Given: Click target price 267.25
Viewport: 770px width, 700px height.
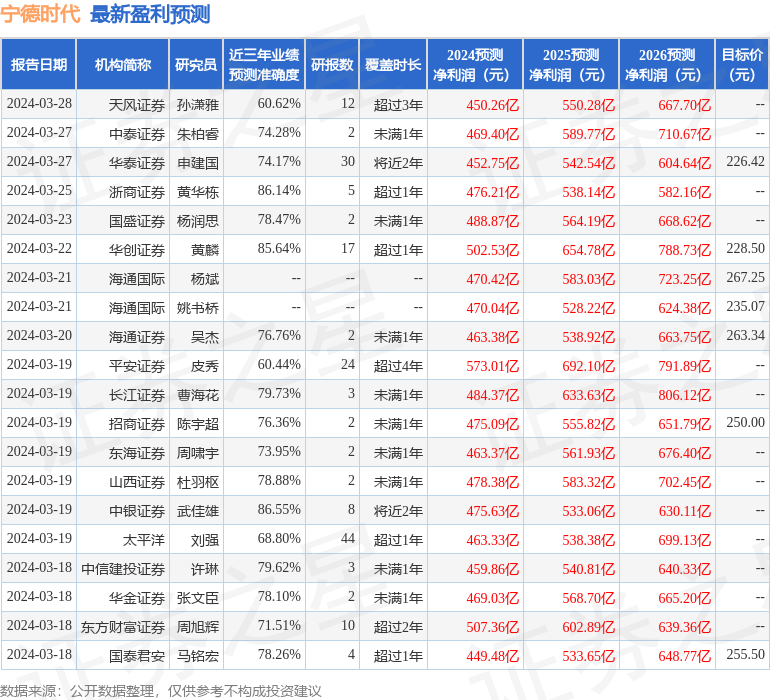Looking at the screenshot, I should pos(745,278).
